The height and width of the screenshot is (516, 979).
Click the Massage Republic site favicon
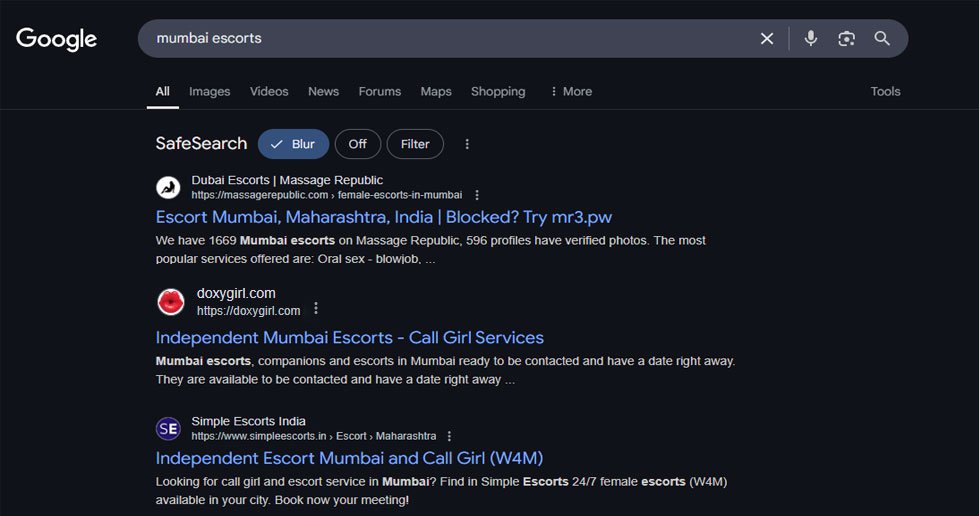coord(168,187)
